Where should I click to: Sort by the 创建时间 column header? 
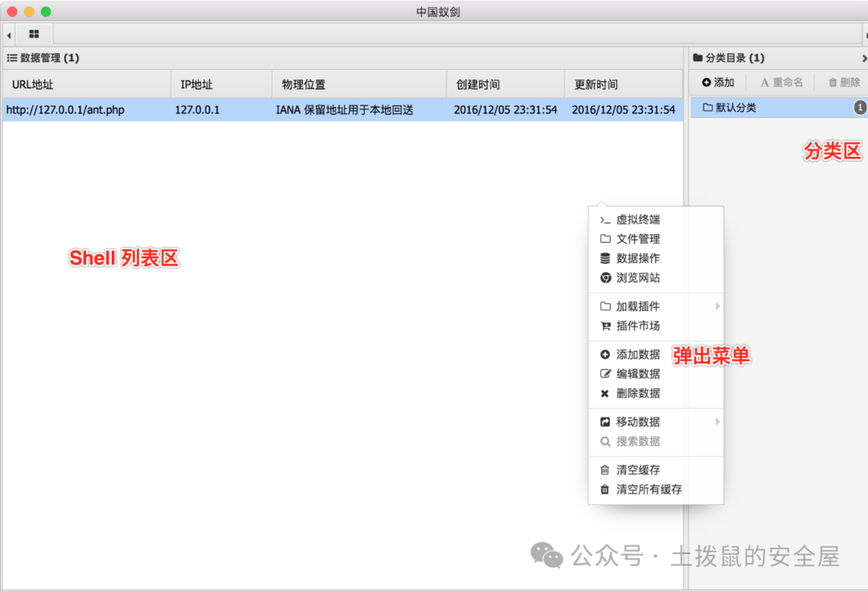(x=506, y=84)
